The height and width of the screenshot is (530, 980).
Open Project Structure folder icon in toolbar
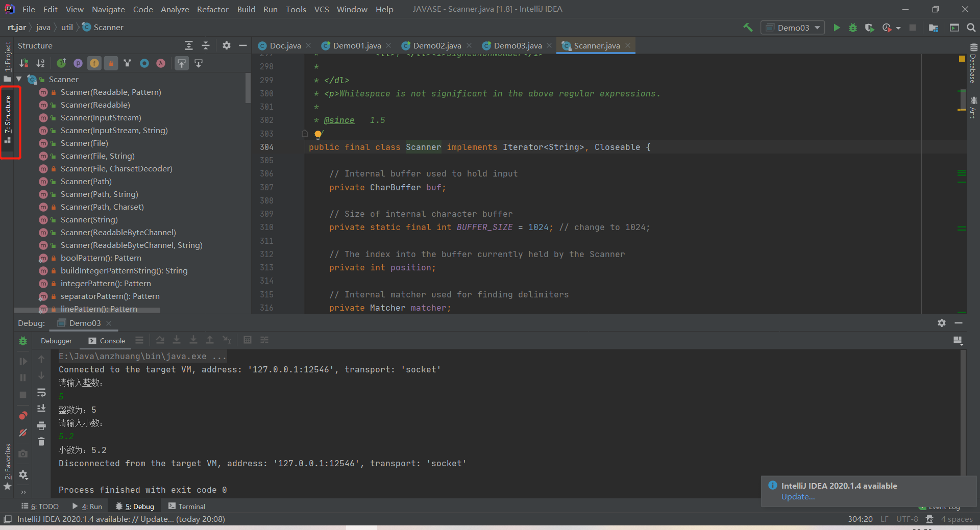click(x=934, y=28)
